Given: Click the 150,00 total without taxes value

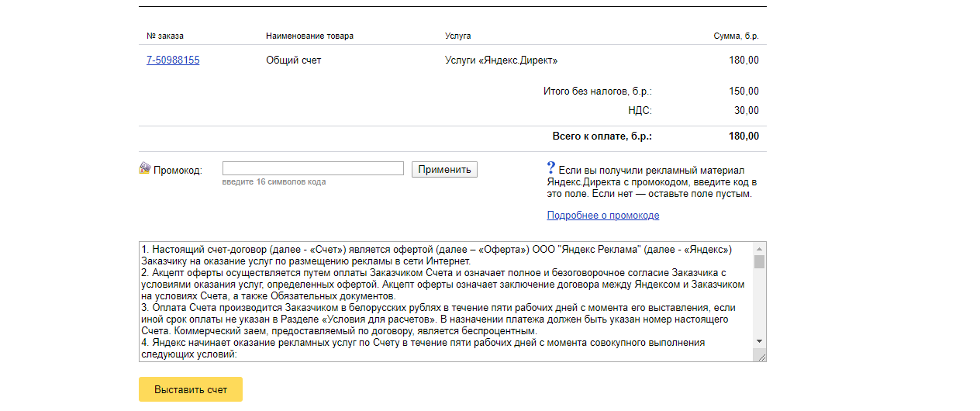Looking at the screenshot, I should (x=744, y=91).
